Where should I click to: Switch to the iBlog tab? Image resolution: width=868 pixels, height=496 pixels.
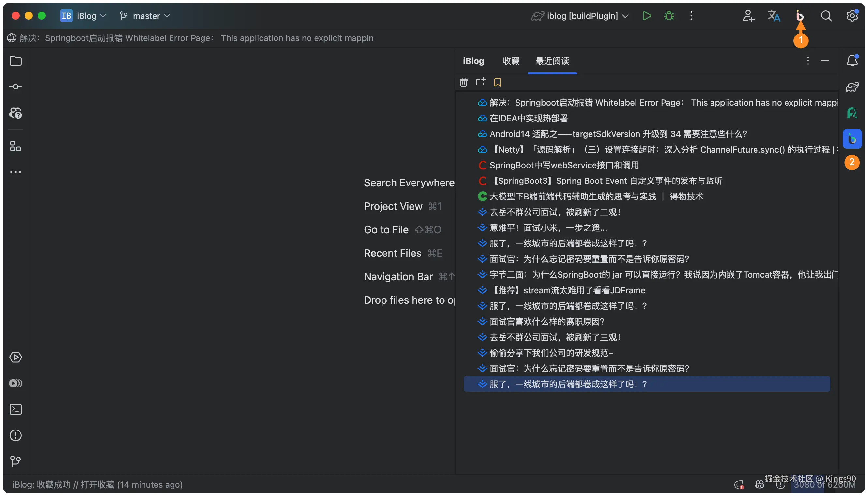[x=473, y=61]
